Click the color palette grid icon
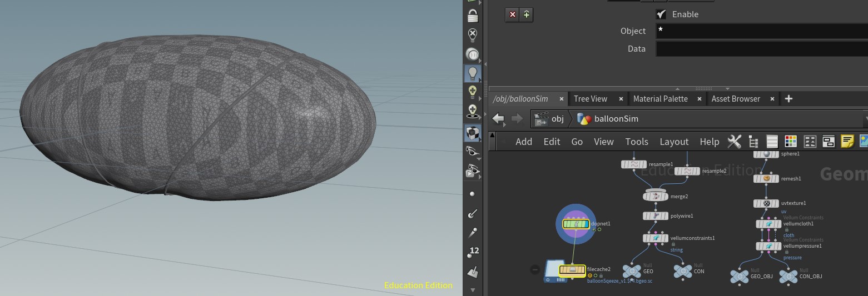Image resolution: width=868 pixels, height=296 pixels. 790,142
